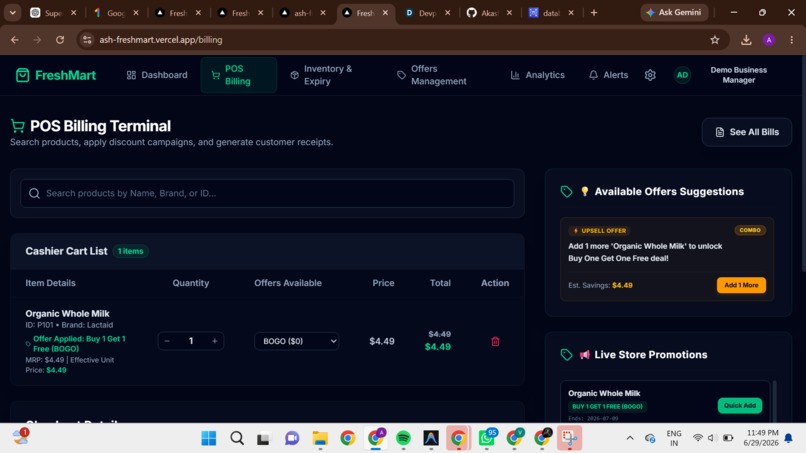Open Inventory & Expiry page

click(327, 75)
